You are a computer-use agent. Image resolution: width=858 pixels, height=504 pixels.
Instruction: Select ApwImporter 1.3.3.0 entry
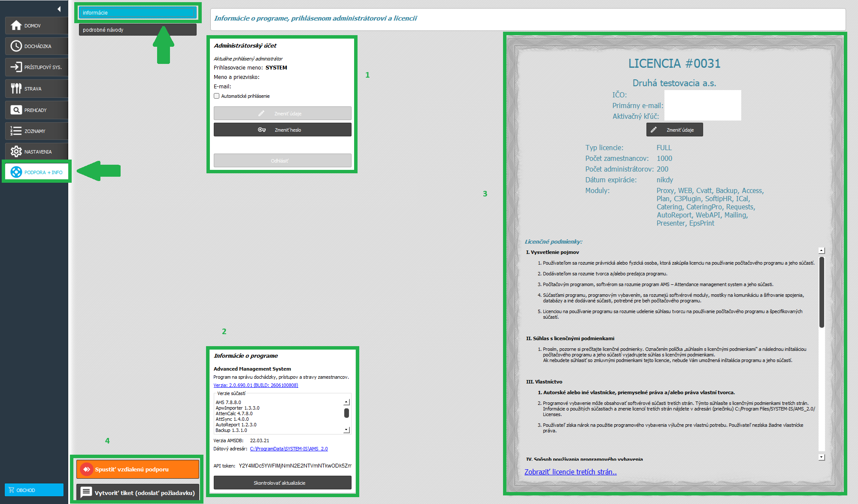coord(237,408)
